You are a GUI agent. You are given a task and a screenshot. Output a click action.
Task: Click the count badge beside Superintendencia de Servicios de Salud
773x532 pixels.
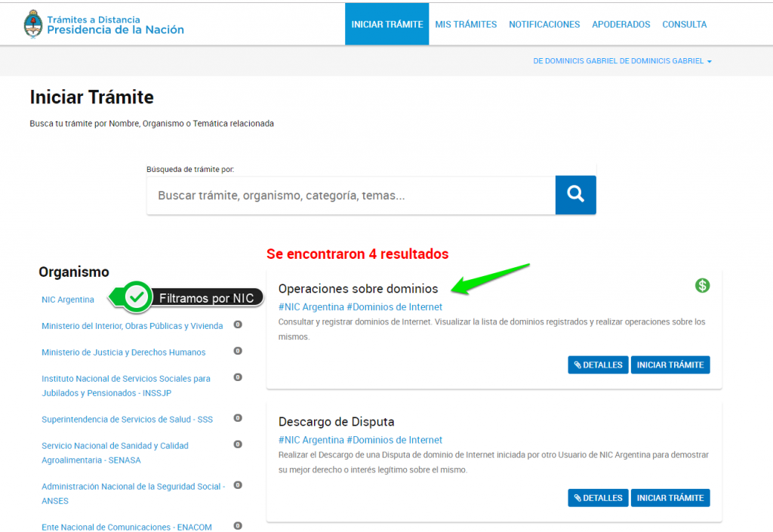pyautogui.click(x=238, y=418)
